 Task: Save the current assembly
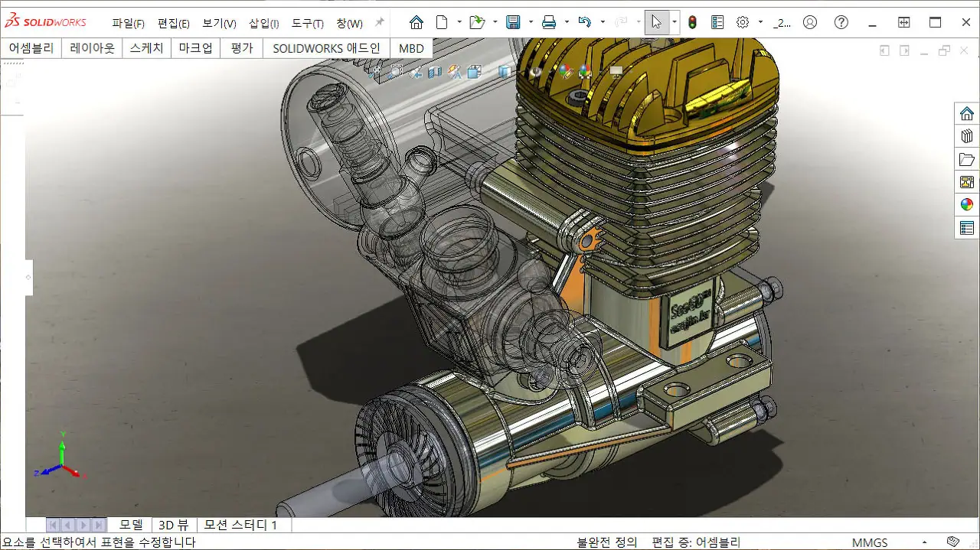[513, 22]
